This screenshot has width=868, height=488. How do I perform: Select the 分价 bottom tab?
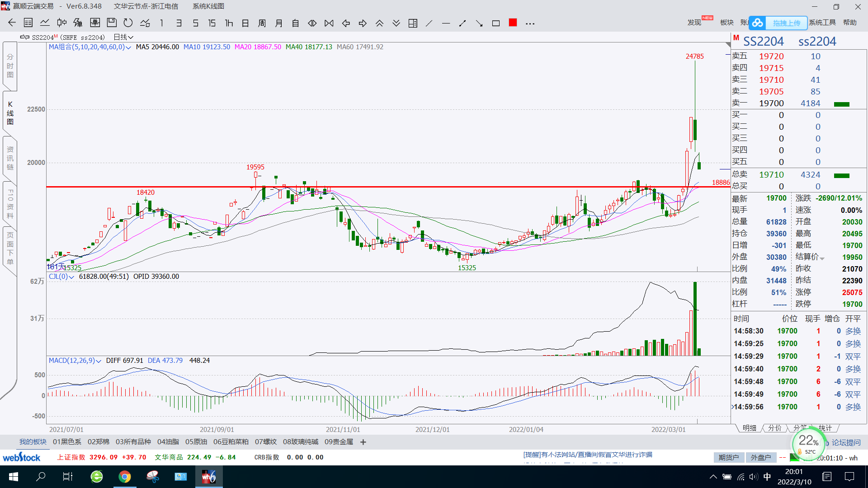pyautogui.click(x=775, y=428)
